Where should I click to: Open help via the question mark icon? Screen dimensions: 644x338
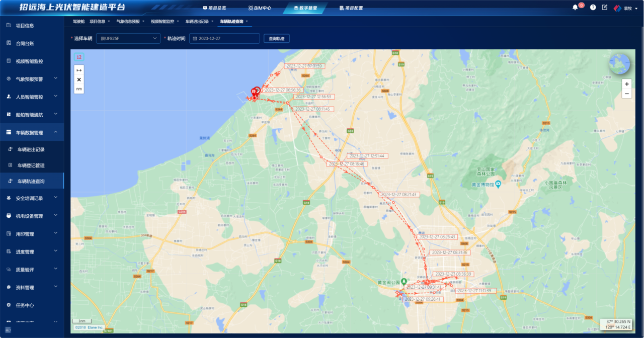[593, 8]
